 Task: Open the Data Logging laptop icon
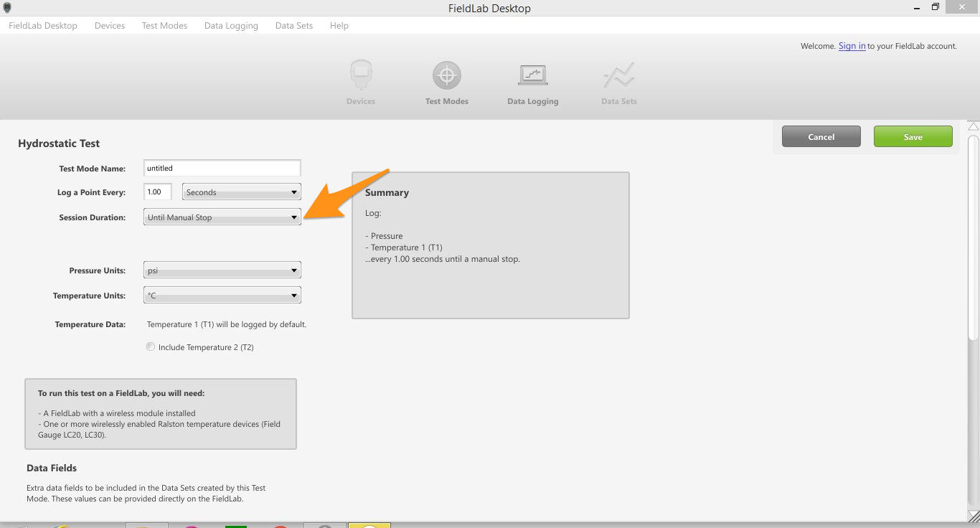click(532, 76)
